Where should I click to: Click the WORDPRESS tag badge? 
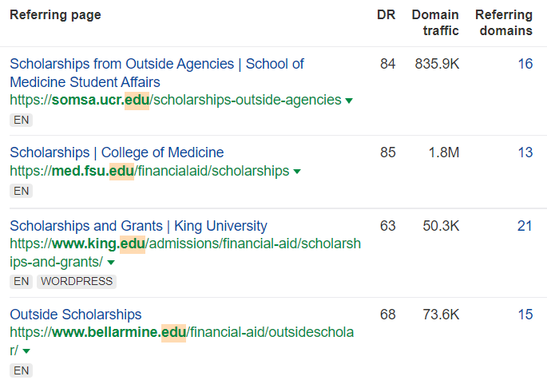pyautogui.click(x=77, y=281)
